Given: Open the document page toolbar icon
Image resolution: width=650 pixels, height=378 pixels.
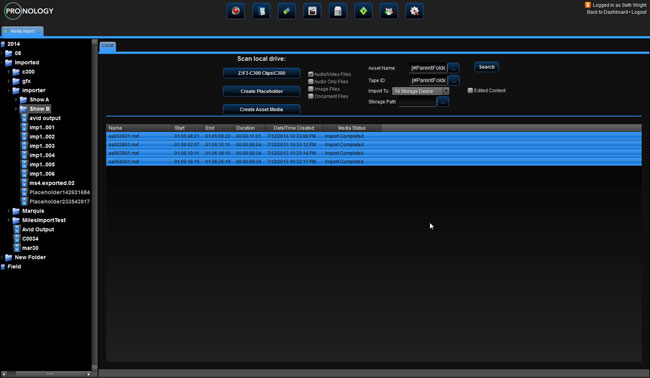Looking at the screenshot, I should (261, 11).
